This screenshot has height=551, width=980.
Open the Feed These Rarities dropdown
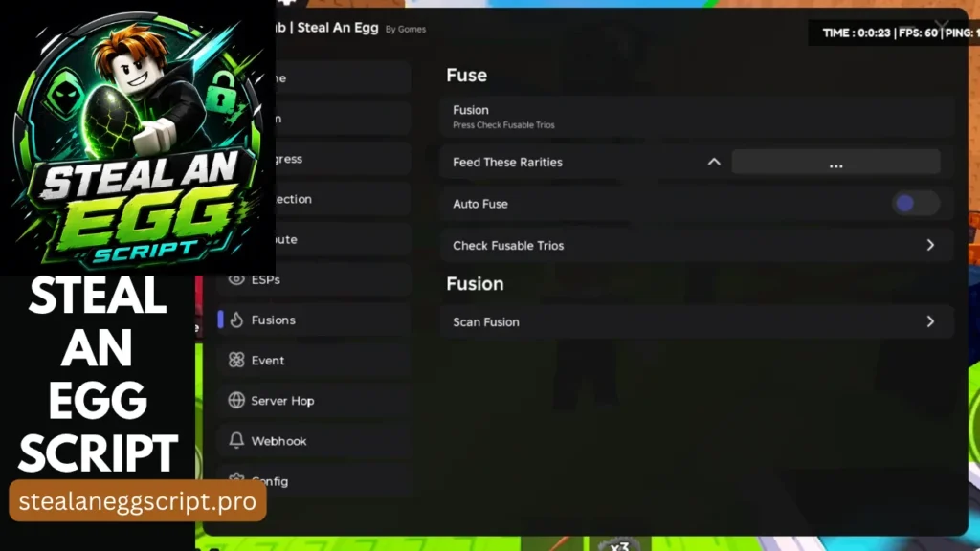(835, 162)
